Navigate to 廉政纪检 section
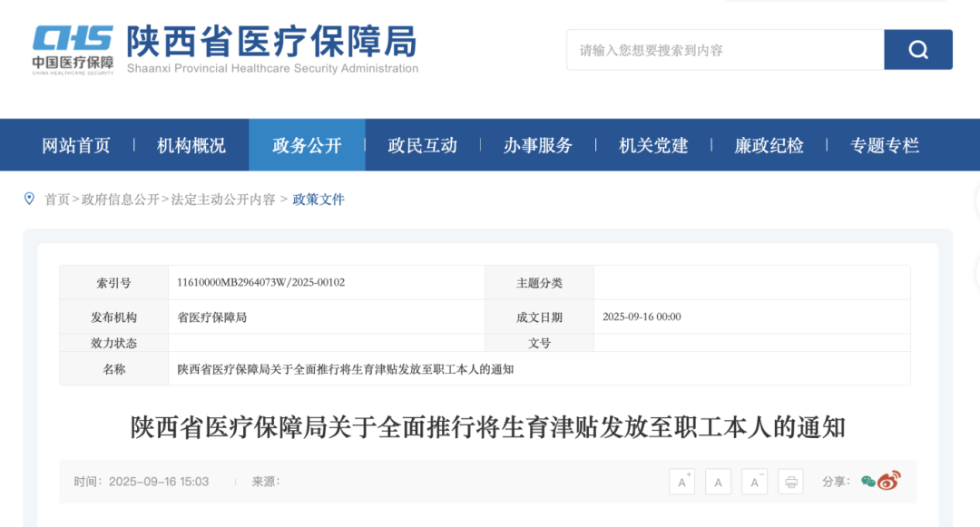Image resolution: width=980 pixels, height=527 pixels. click(769, 145)
